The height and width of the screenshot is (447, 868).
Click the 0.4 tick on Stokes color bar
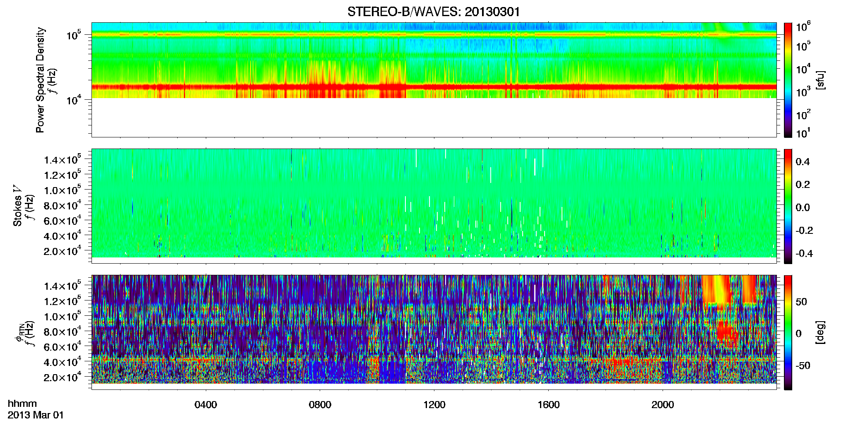[803, 162]
